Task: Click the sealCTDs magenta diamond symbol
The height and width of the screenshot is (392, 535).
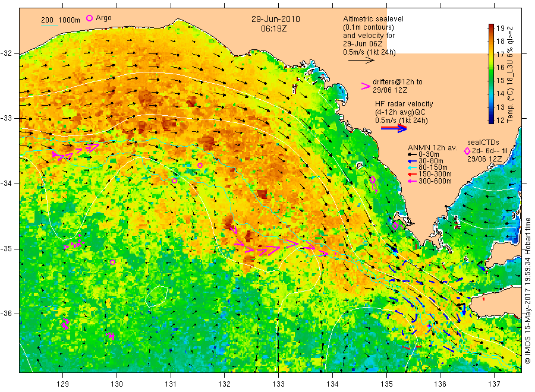Action: coord(467,151)
